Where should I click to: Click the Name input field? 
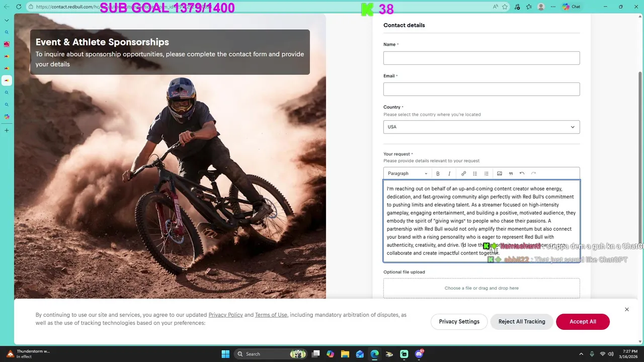click(481, 58)
